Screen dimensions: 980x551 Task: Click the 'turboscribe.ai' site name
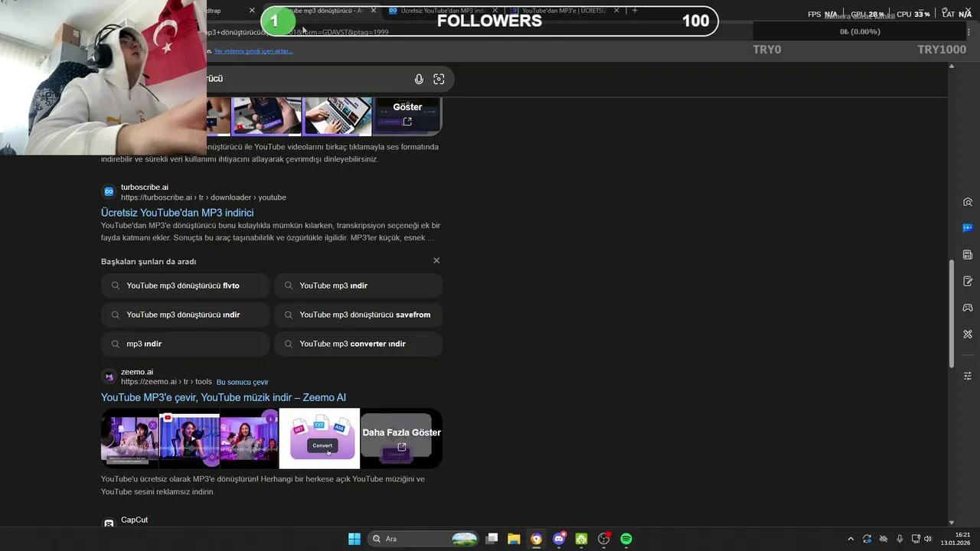click(x=145, y=187)
